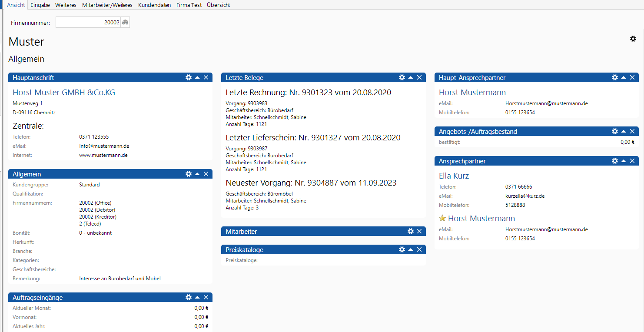Click gear icon in Mitarbeiter panel header
The width and height of the screenshot is (644, 332).
(x=411, y=231)
